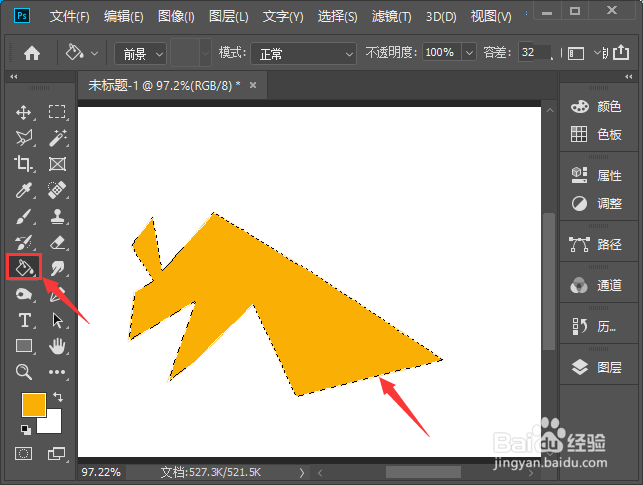The width and height of the screenshot is (643, 485).
Task: Open the 前景 fill source dropdown
Action: 140,53
